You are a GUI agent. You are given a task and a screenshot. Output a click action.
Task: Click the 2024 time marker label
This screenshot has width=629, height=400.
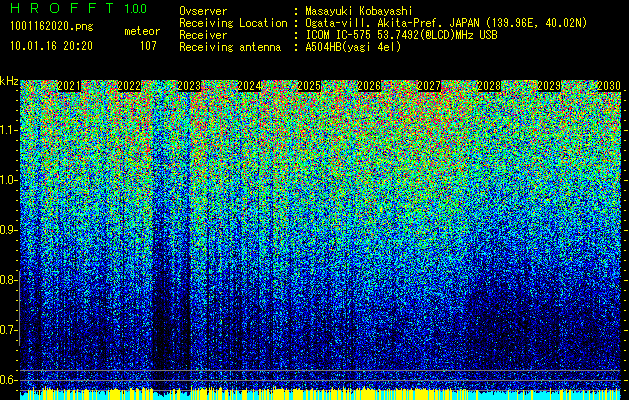pos(250,86)
